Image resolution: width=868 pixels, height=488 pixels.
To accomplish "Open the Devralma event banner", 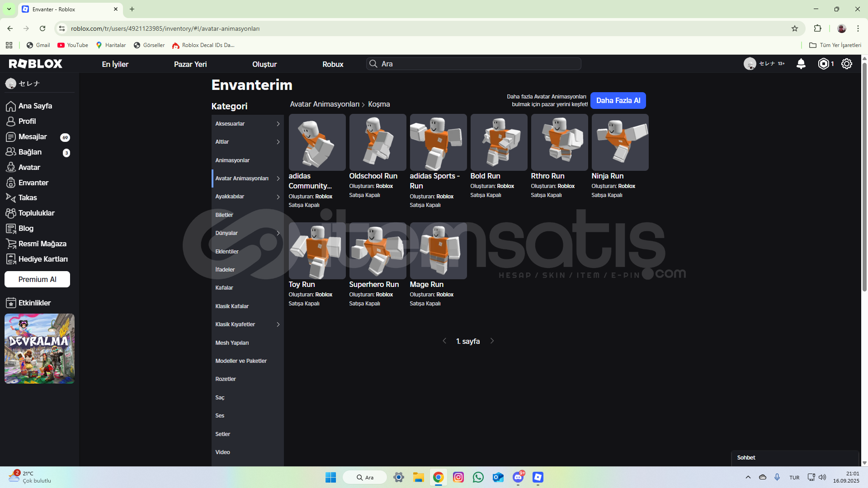I will [x=39, y=348].
